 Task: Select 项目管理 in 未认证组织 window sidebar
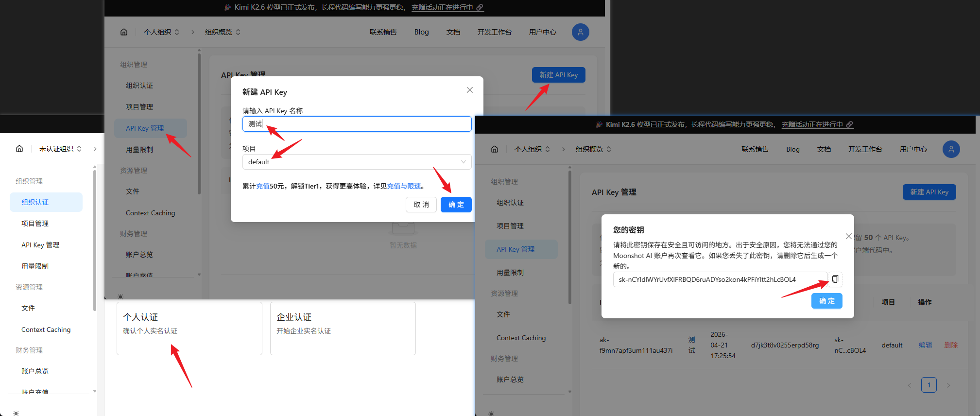tap(46, 224)
